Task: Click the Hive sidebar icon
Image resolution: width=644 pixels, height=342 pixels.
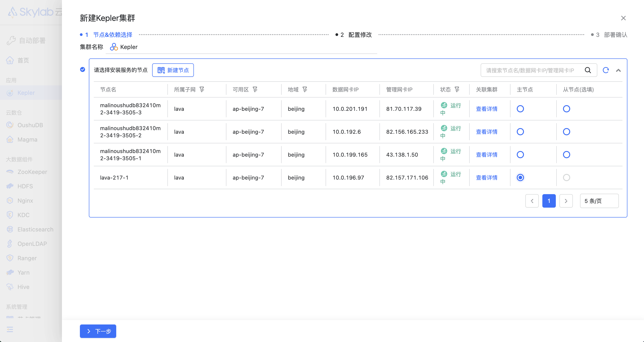Action: click(x=10, y=287)
